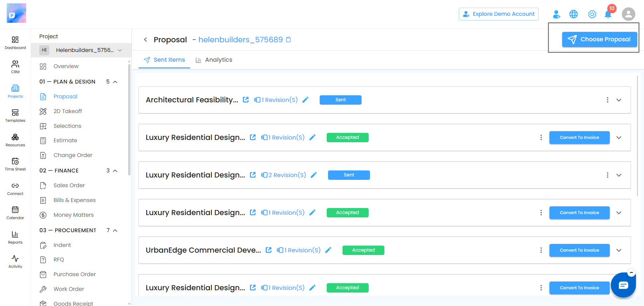
Task: Collapse the 03 Procurement section
Action: pyautogui.click(x=115, y=231)
